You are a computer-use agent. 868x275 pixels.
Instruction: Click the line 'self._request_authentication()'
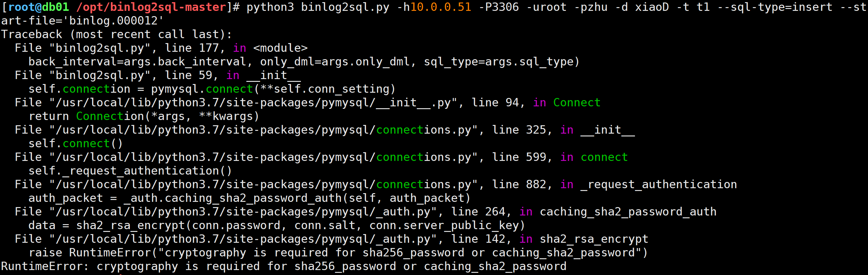click(130, 171)
